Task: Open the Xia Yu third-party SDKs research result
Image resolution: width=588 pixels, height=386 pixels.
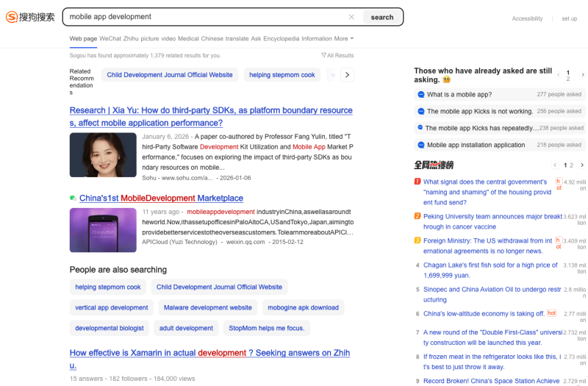Action: tap(211, 117)
